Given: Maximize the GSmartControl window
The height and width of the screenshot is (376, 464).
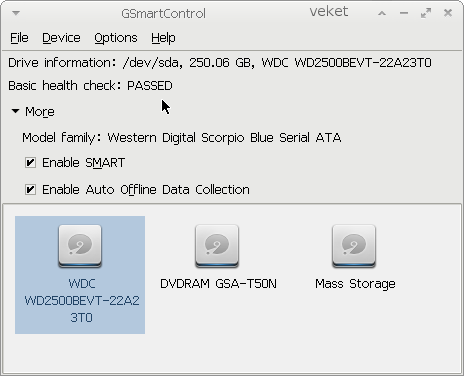Looking at the screenshot, I should [426, 13].
